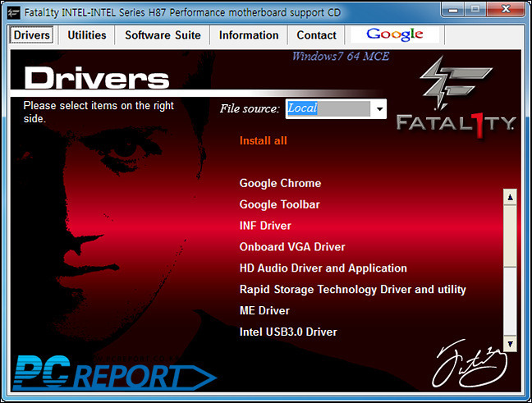The image size is (532, 403).
Task: Click the Local text in File source
Action: (x=302, y=108)
